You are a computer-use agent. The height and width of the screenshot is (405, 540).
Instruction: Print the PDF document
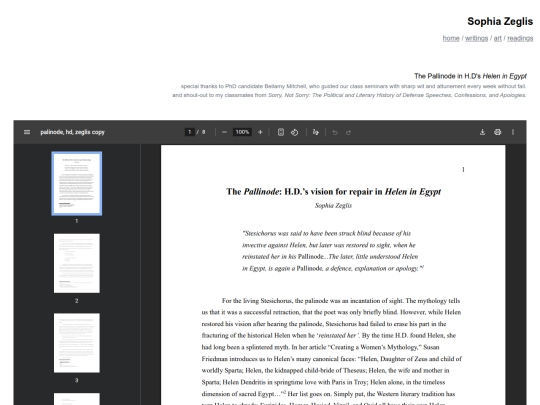coord(498,132)
